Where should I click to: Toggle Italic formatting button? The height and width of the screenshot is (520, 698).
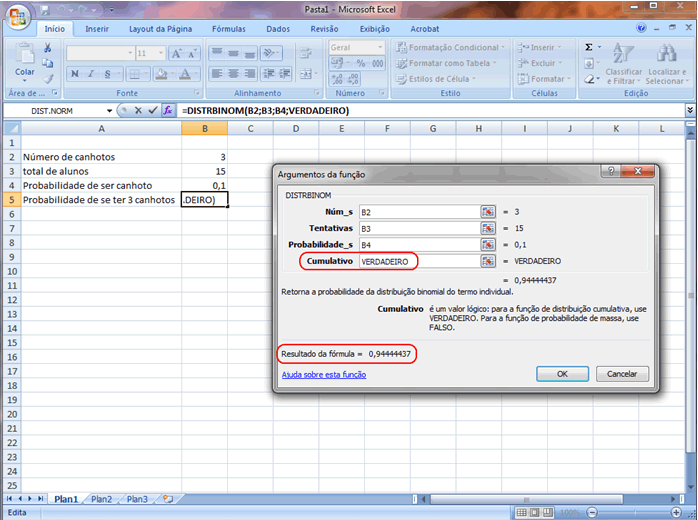click(90, 74)
